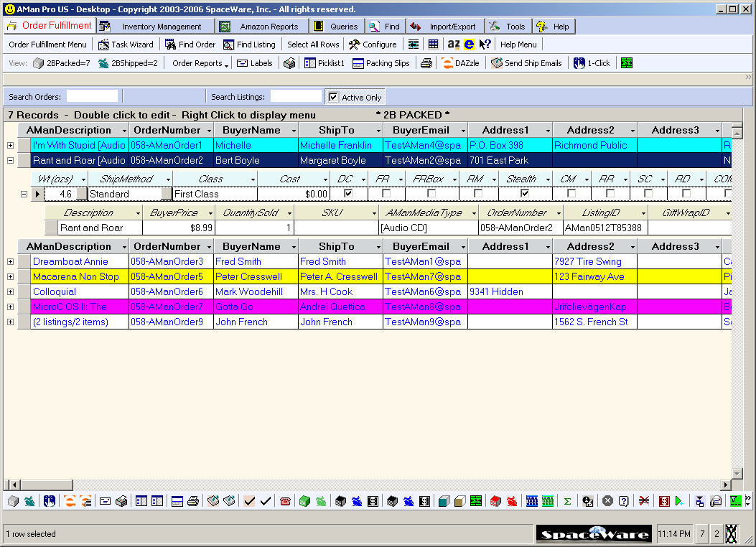Screen dimensions: 756x547
Task: Collapse the Rant and Roar order row
Action: tap(10, 161)
